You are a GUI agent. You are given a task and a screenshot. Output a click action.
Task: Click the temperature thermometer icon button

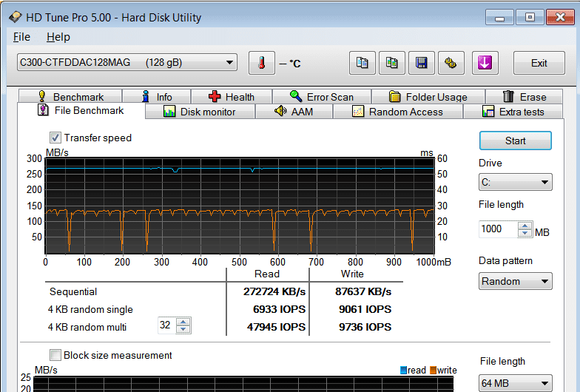(x=262, y=63)
